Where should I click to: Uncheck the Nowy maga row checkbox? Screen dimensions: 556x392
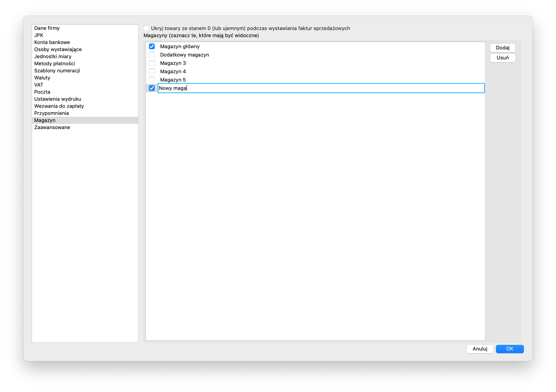pyautogui.click(x=152, y=88)
